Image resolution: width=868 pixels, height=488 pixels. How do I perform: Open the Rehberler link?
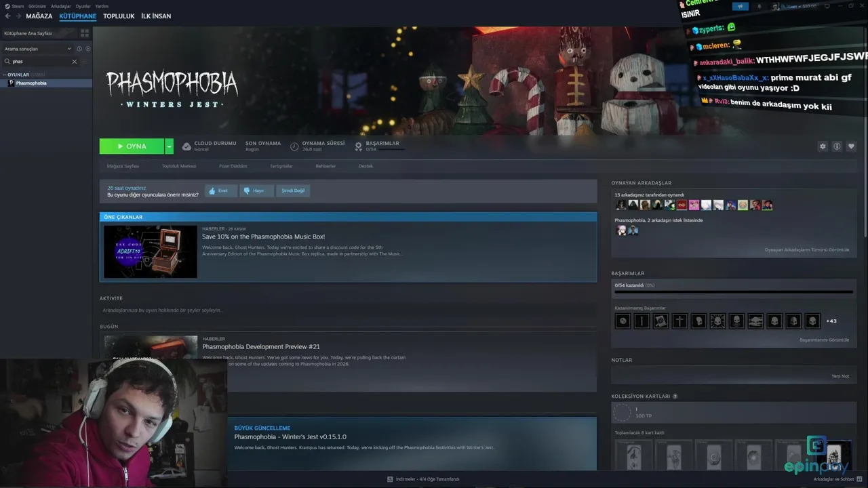(x=325, y=166)
